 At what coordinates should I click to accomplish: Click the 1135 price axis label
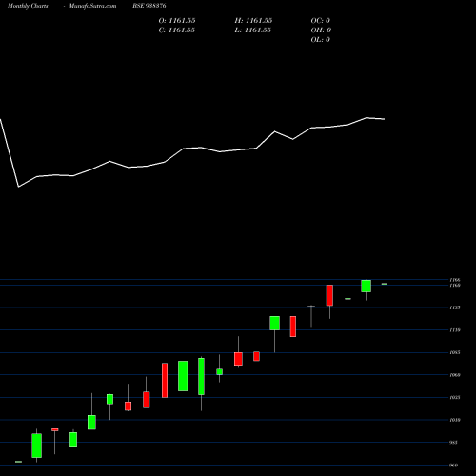tap(455, 307)
